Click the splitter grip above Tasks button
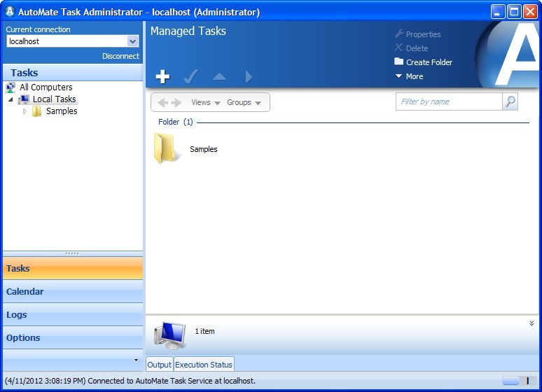This screenshot has height=392, width=542. click(72, 253)
